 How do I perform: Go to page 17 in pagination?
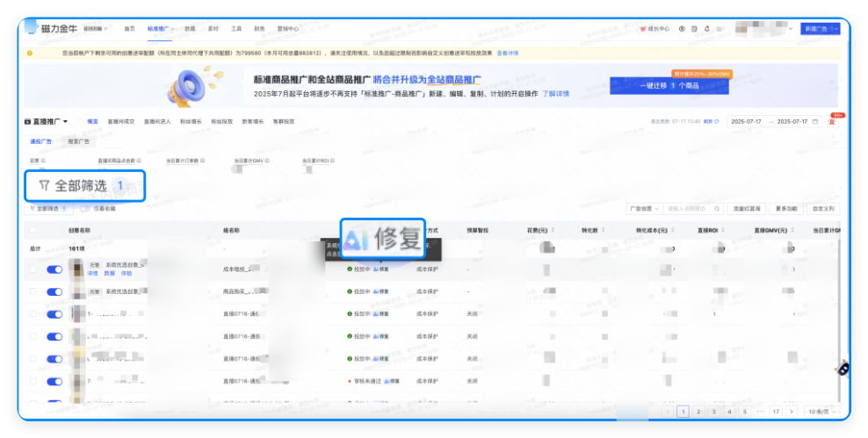[776, 412]
